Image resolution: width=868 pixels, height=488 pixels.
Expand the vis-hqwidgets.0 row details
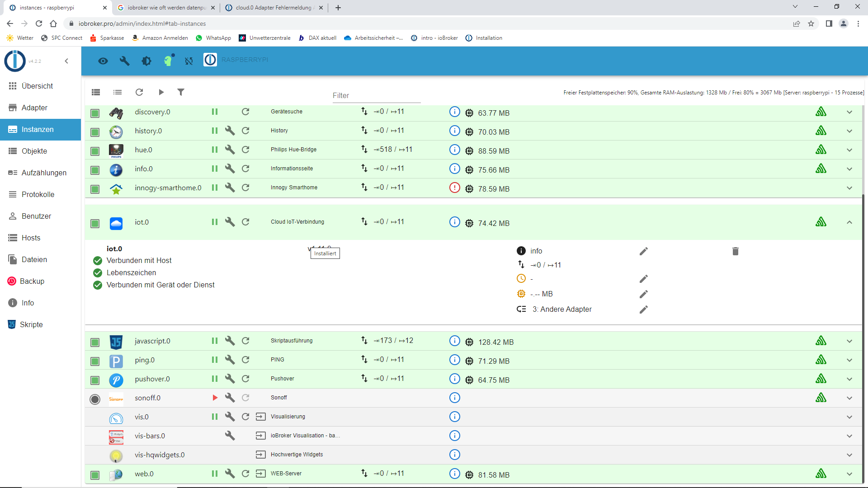(x=849, y=455)
